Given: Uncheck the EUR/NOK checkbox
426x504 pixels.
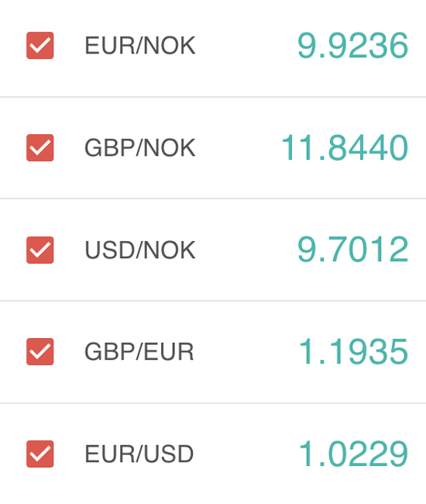Looking at the screenshot, I should pos(40,45).
